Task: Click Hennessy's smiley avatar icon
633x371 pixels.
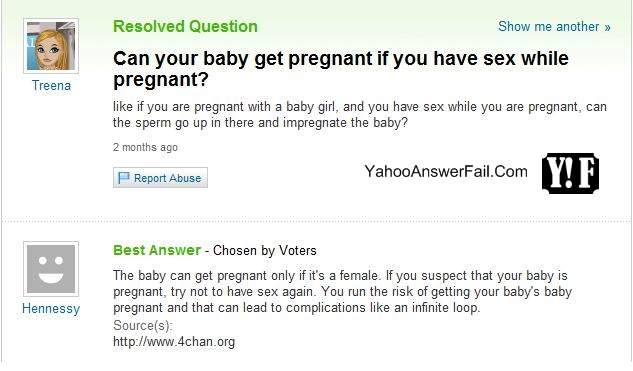Action: 51,269
